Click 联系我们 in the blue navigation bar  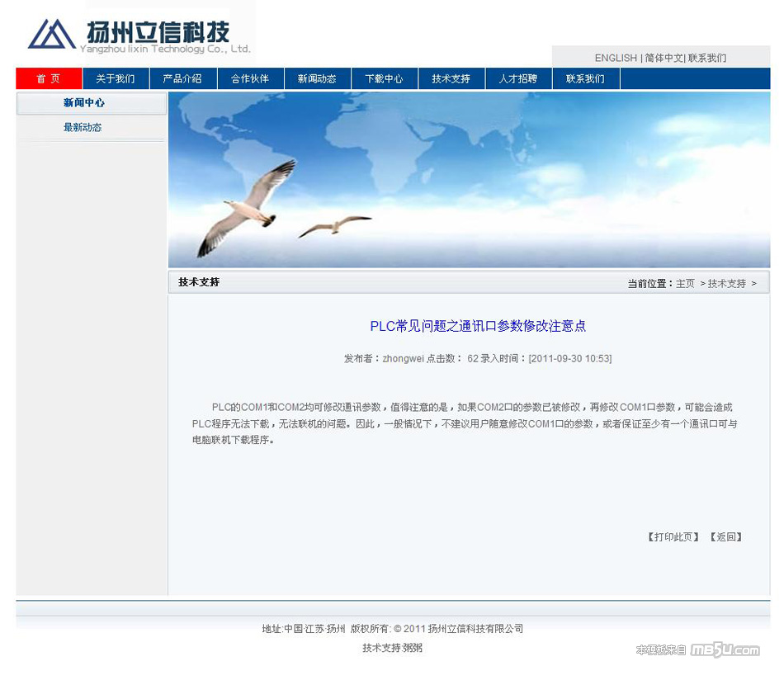tap(585, 79)
